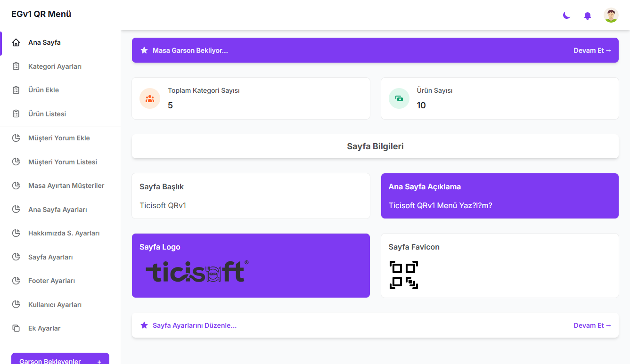
Task: Go to Ürün Listesi page
Action: pos(47,114)
